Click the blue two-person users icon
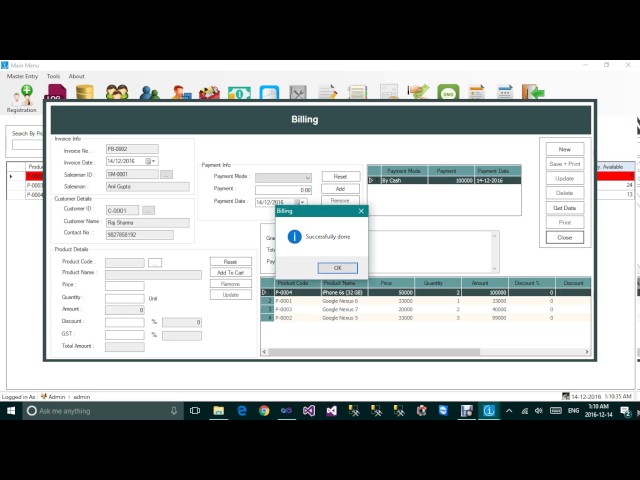The image size is (640, 480). (x=149, y=92)
